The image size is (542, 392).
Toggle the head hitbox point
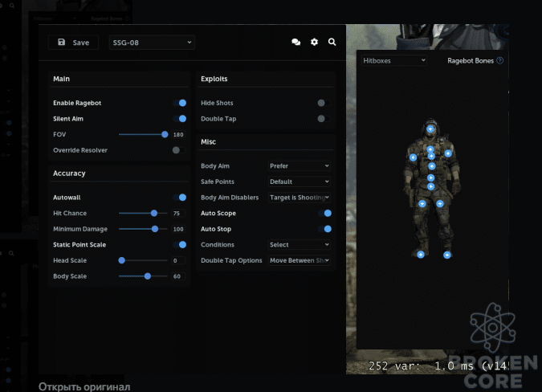pyautogui.click(x=430, y=129)
